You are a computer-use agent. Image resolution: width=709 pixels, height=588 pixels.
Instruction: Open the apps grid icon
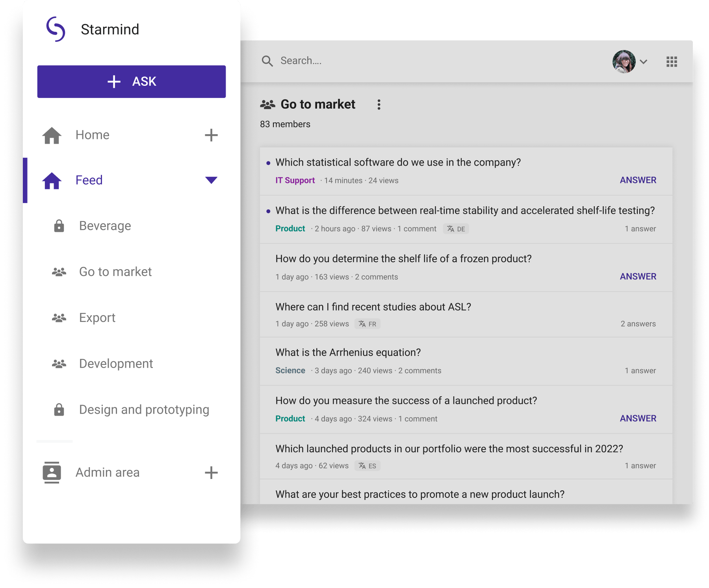click(672, 62)
